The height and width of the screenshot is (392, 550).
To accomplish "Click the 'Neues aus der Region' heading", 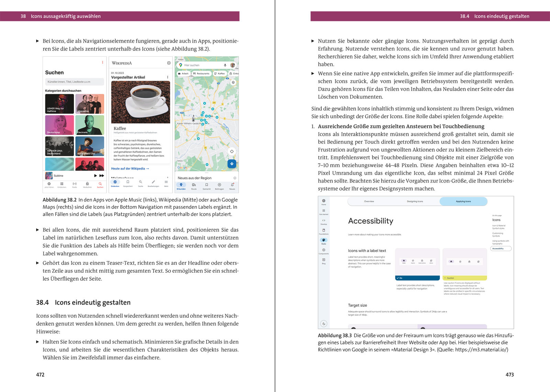I will [x=195, y=178].
